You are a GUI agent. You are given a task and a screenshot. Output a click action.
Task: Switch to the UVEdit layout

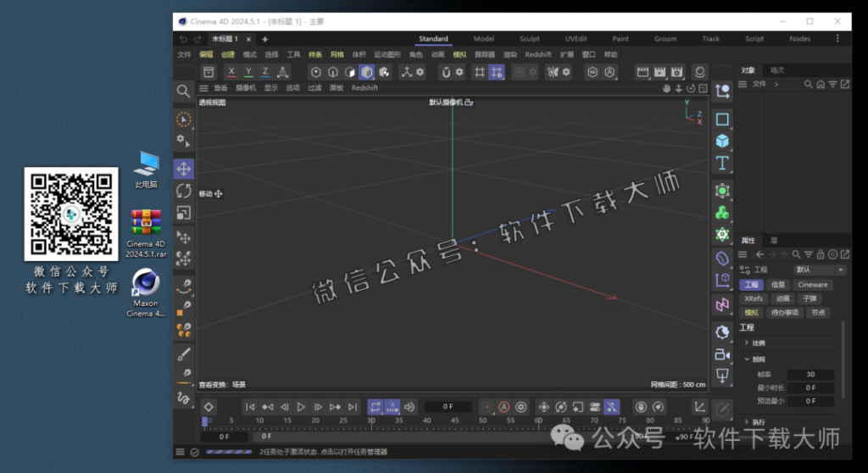[x=576, y=39]
